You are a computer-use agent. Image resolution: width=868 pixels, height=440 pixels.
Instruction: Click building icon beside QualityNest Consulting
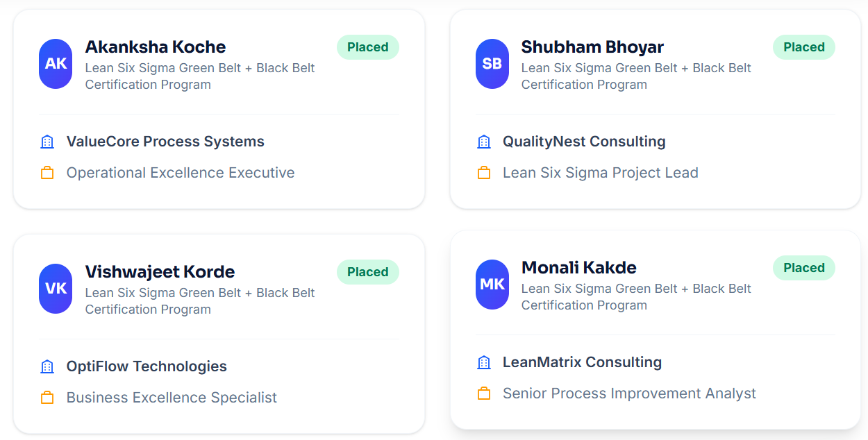(484, 142)
